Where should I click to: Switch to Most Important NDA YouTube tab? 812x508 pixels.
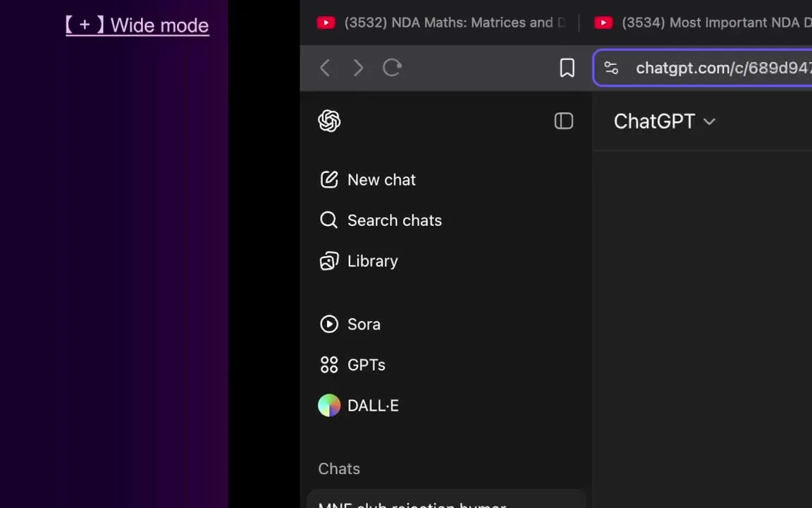pos(703,23)
